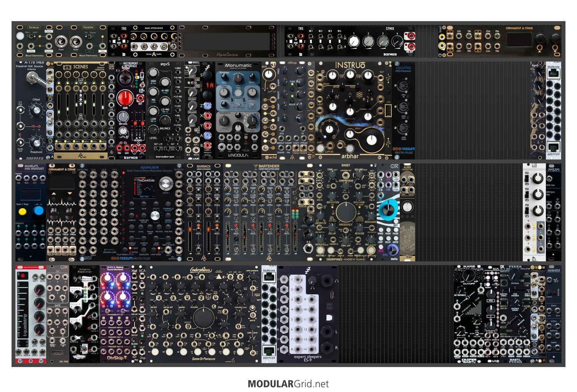Select the Doepfer Multicore module in the bottom row
This screenshot has width=577, height=392.
coord(269,314)
